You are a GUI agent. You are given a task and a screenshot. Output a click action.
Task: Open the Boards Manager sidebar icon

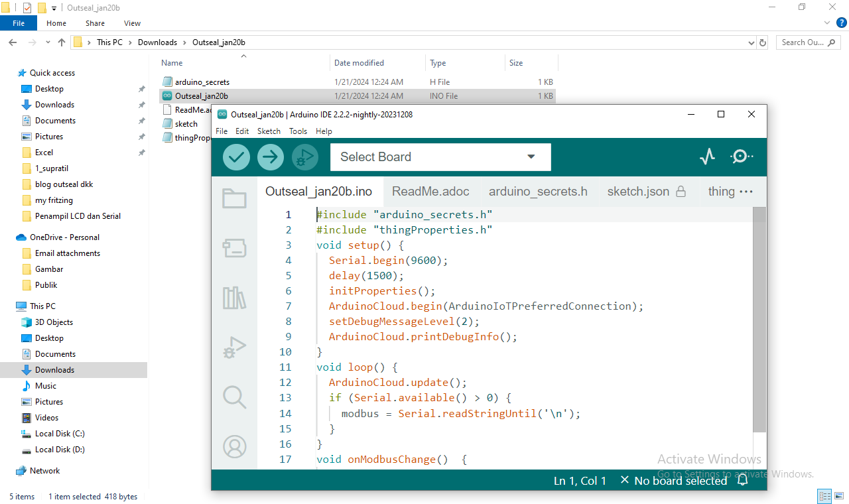click(234, 248)
